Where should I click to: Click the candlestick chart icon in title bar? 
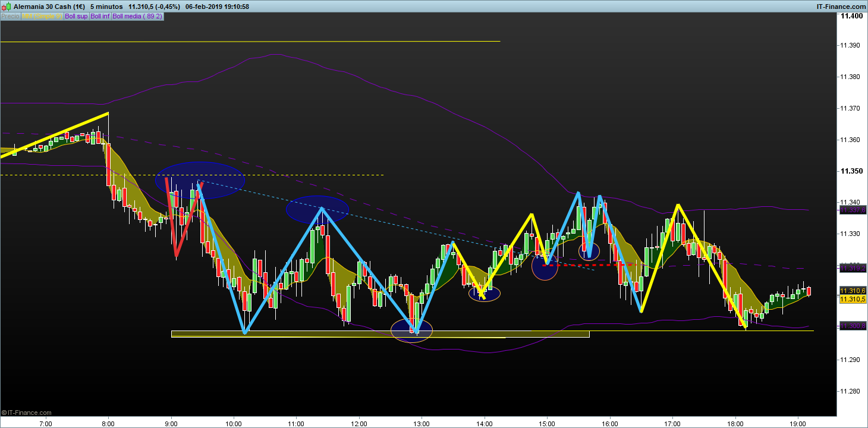6,6
